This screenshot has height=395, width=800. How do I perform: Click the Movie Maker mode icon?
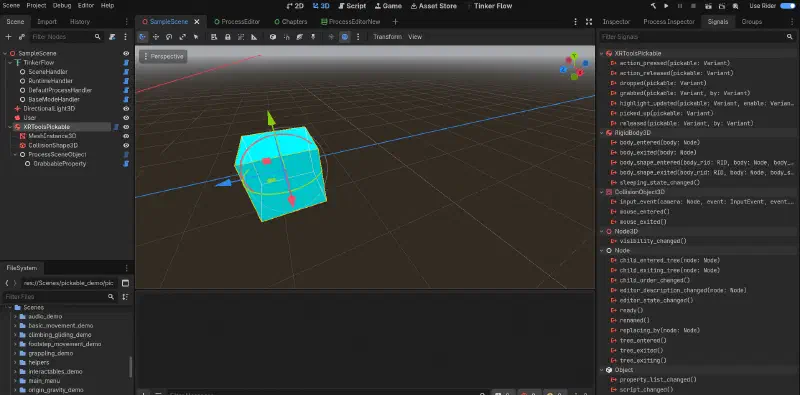click(x=735, y=6)
